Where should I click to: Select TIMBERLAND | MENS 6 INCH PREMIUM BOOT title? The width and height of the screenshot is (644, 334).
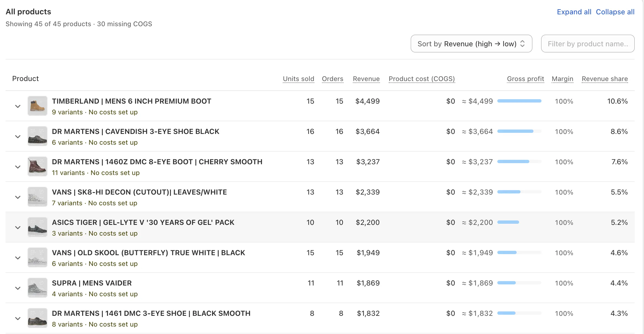pyautogui.click(x=132, y=101)
